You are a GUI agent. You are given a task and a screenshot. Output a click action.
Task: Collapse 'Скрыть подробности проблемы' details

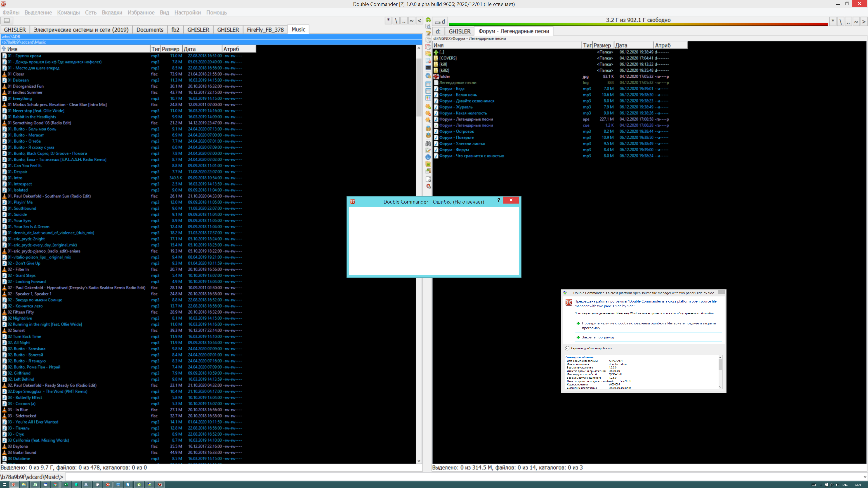pyautogui.click(x=567, y=348)
